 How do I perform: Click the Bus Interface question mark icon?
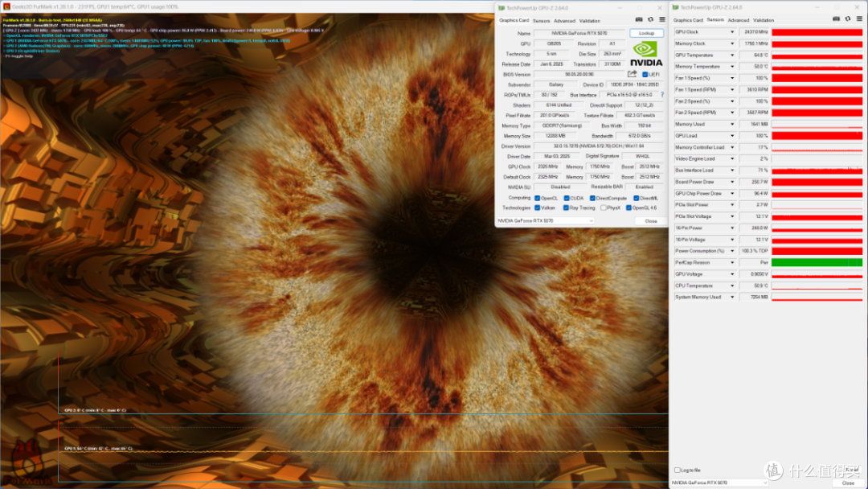(662, 95)
